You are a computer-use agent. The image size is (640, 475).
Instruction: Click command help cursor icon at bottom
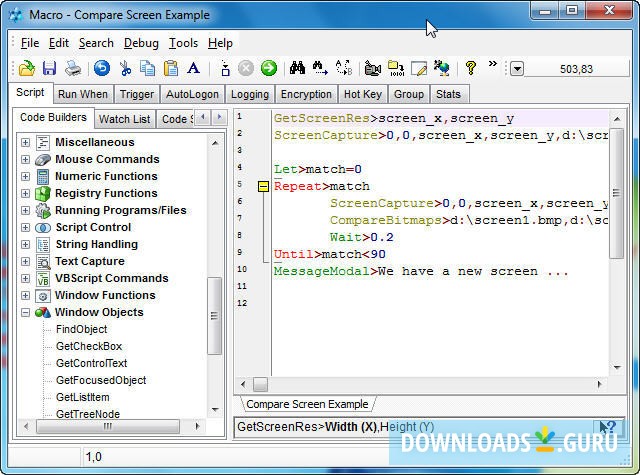pyautogui.click(x=607, y=427)
